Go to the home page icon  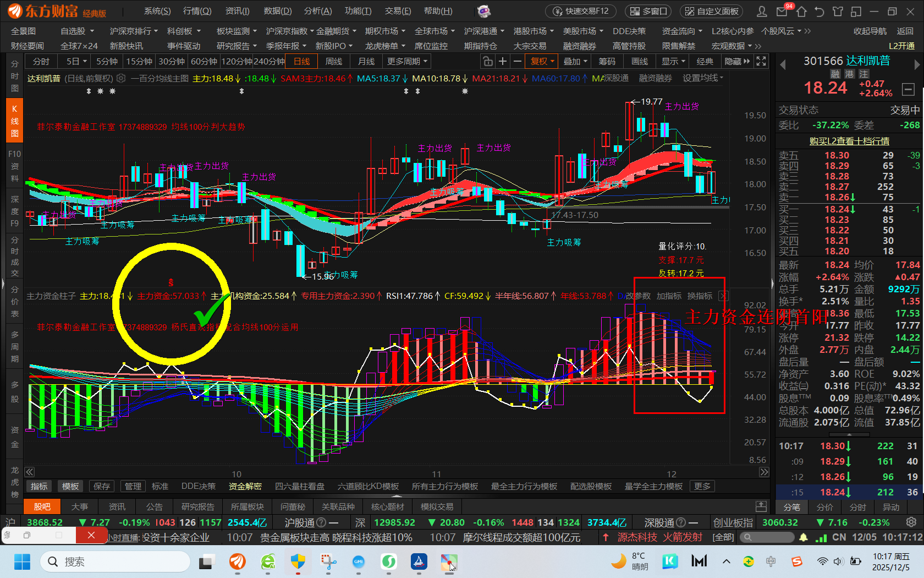(x=801, y=11)
